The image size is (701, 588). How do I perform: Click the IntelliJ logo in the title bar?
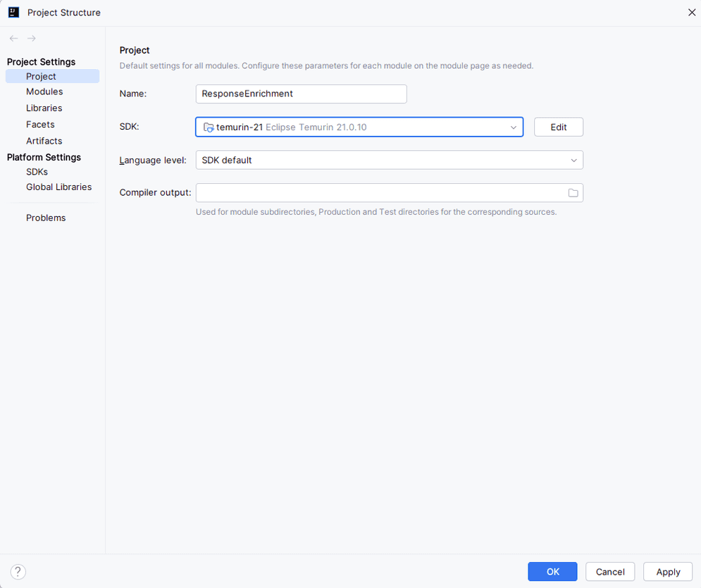point(14,13)
